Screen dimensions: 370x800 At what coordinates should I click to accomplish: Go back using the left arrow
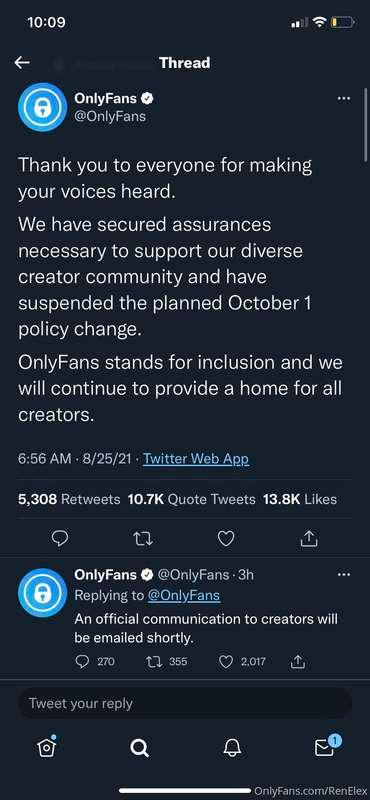(22, 63)
